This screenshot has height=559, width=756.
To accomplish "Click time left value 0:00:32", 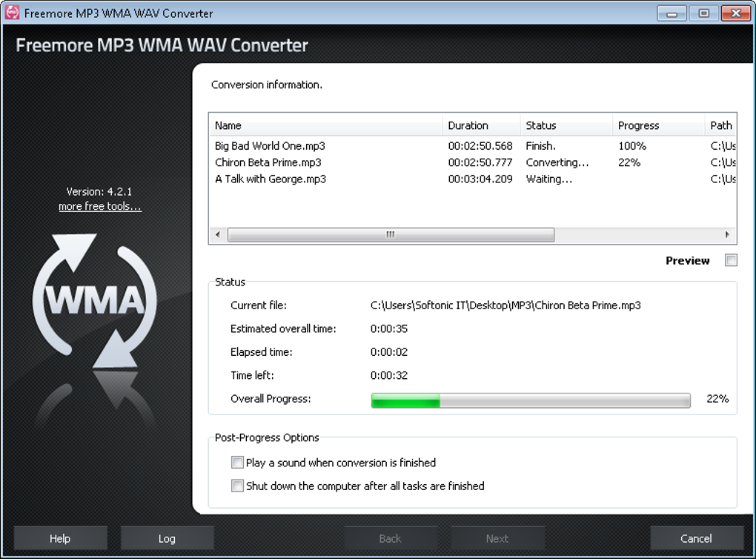I will pyautogui.click(x=388, y=374).
